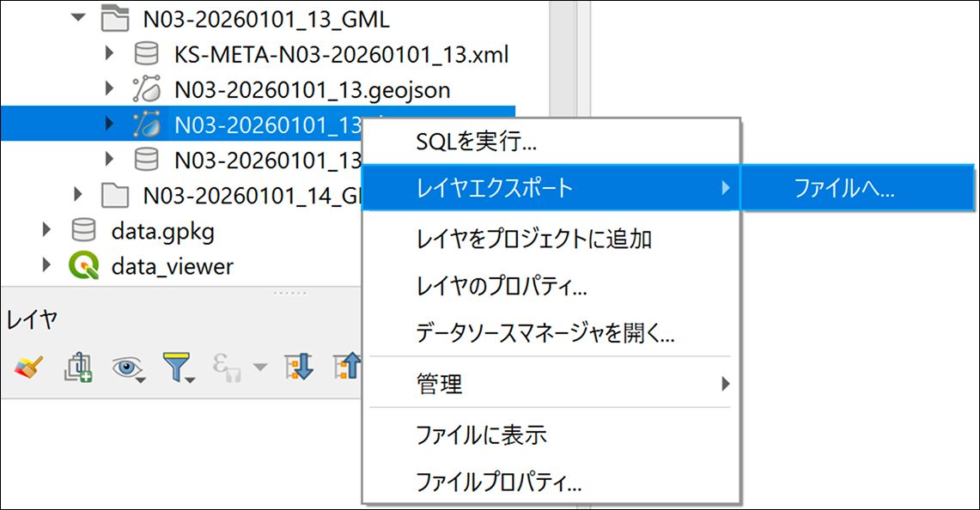The image size is (980, 510).
Task: Open レイヤのプロパティ... menu entry
Action: pos(551,286)
